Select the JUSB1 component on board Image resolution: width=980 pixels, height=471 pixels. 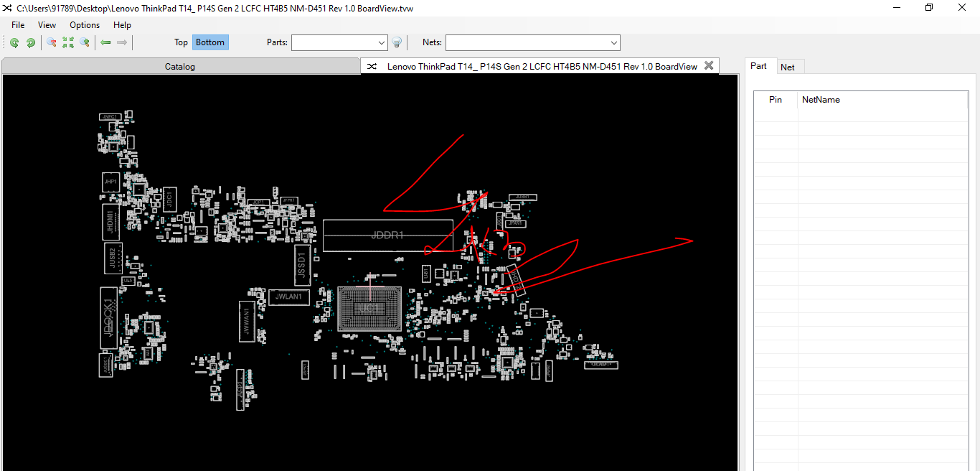point(522,197)
